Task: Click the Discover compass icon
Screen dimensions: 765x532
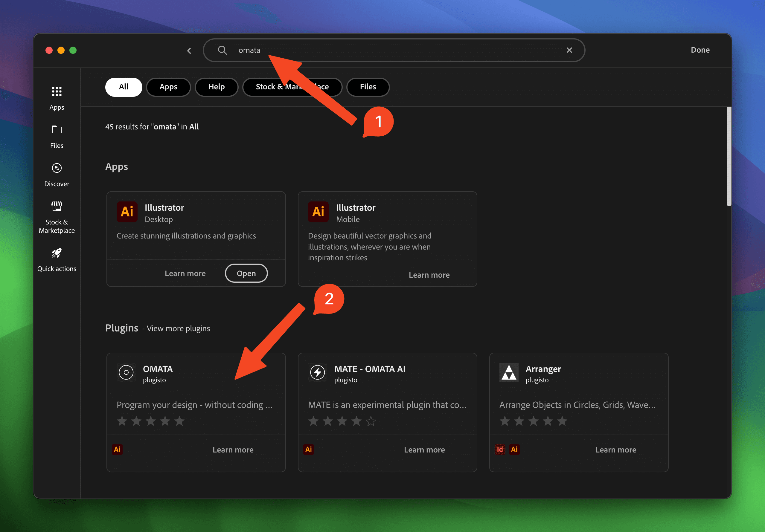Action: (57, 168)
